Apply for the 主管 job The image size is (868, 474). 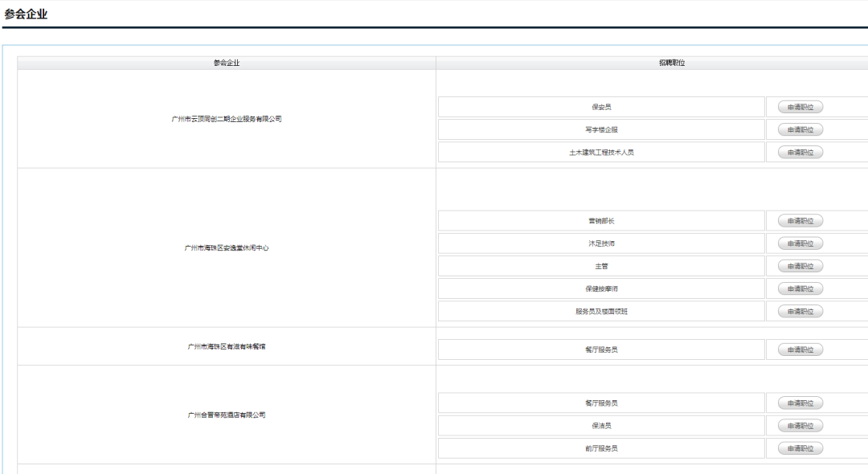800,266
